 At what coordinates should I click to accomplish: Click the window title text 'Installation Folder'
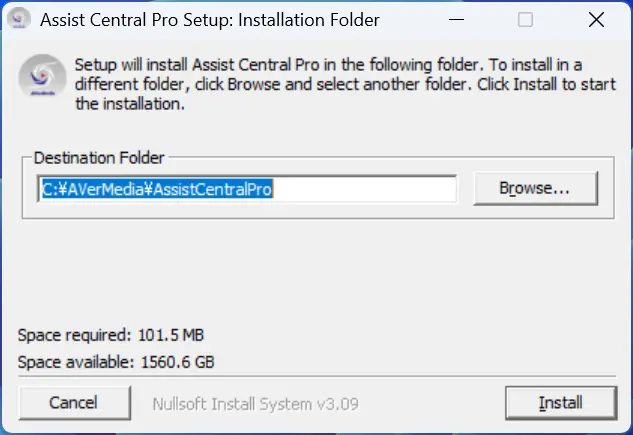309,20
